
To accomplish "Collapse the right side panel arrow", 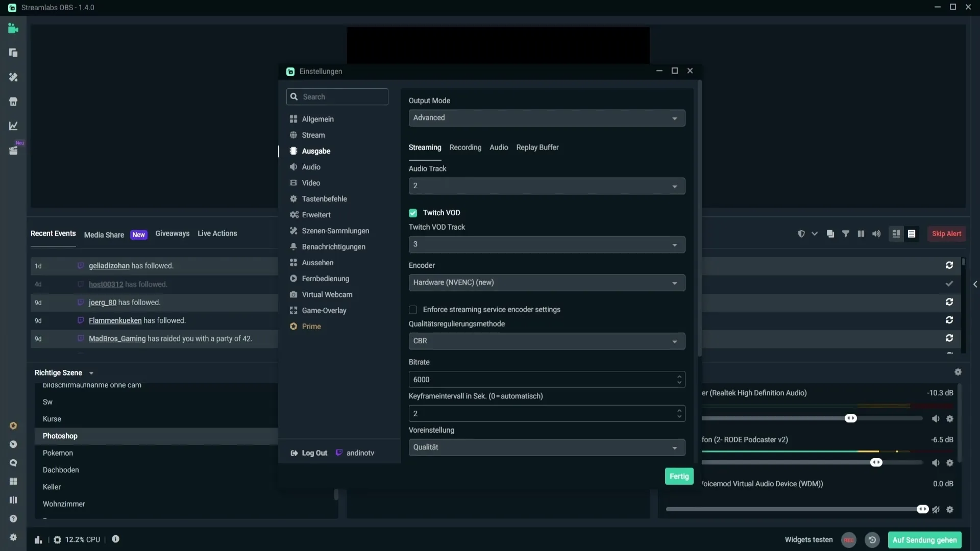I will click(975, 284).
